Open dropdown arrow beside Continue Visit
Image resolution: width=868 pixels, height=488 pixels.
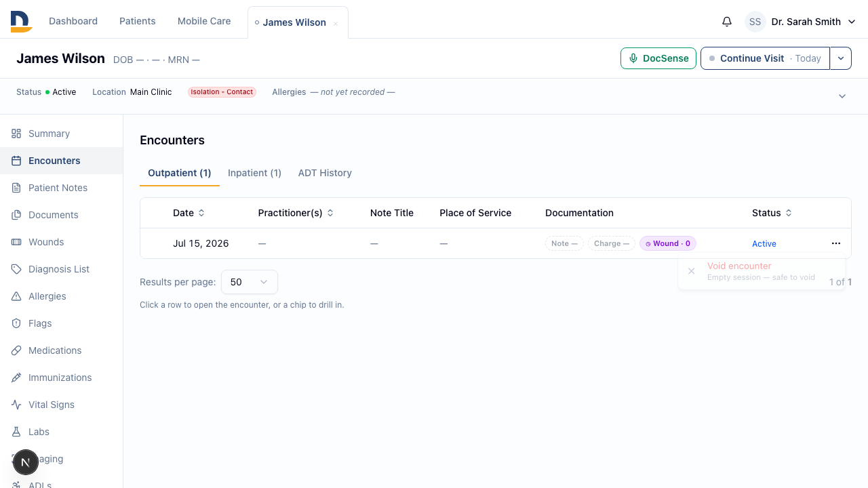[841, 58]
